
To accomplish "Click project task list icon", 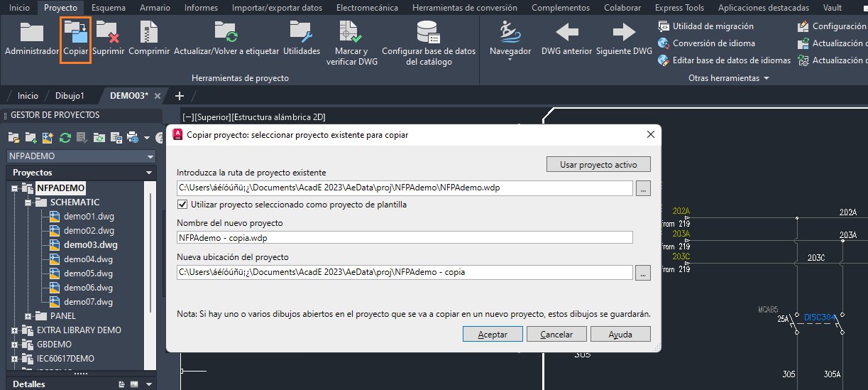I will coord(82,137).
